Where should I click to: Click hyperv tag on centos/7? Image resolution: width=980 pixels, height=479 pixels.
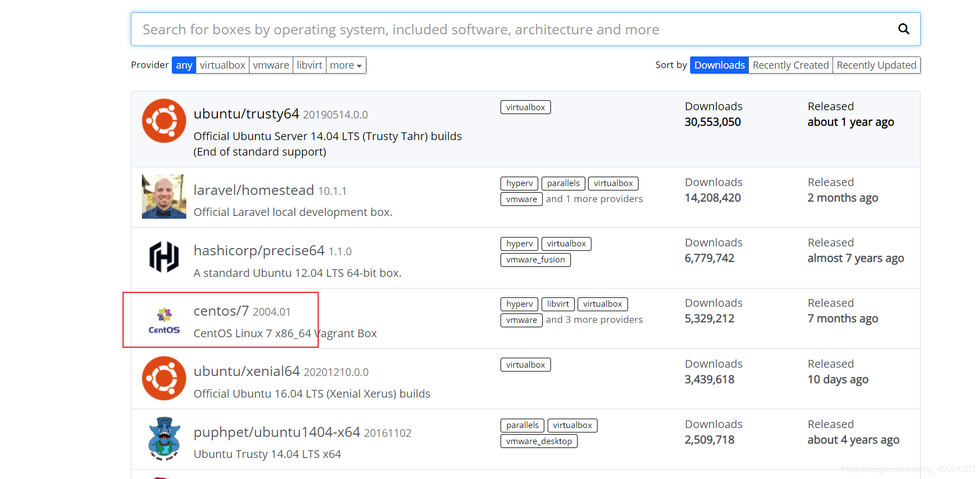(x=519, y=304)
